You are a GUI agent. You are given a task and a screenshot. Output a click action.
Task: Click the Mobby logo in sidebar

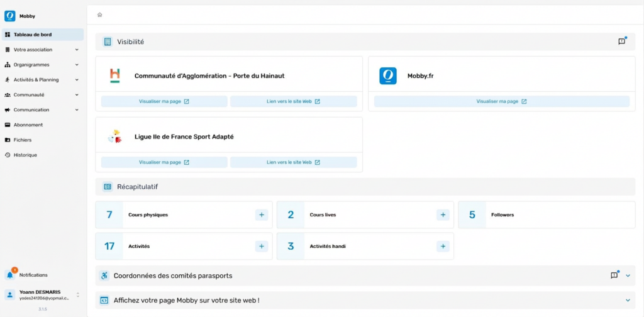[x=10, y=16]
